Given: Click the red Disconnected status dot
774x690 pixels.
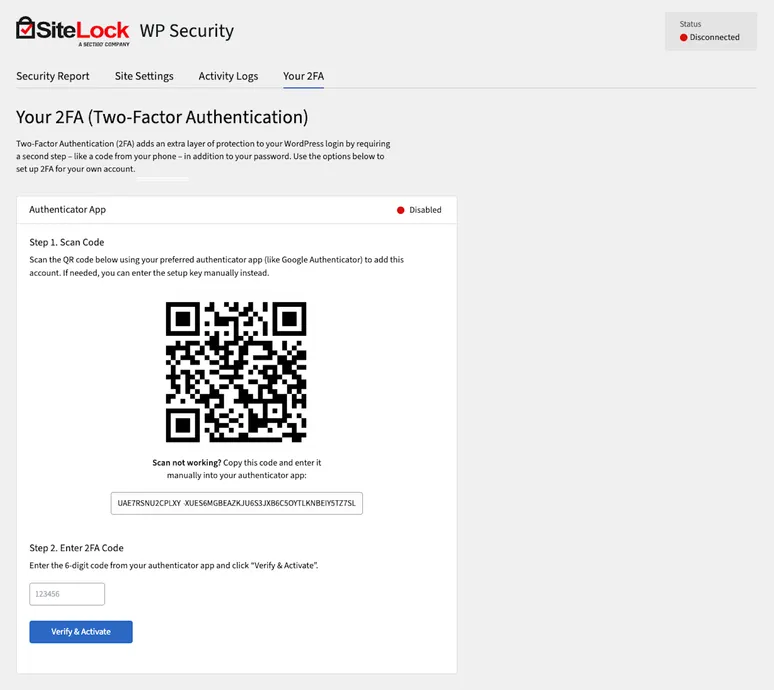Looking at the screenshot, I should pos(684,38).
